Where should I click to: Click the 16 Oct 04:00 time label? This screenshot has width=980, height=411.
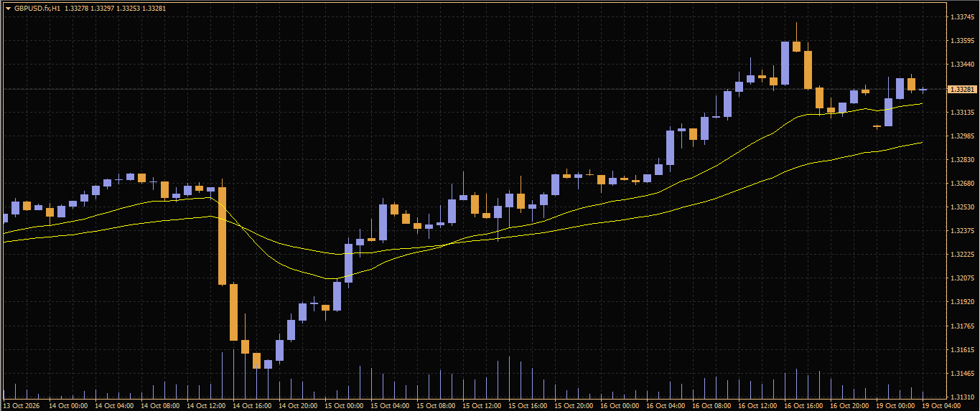666,406
